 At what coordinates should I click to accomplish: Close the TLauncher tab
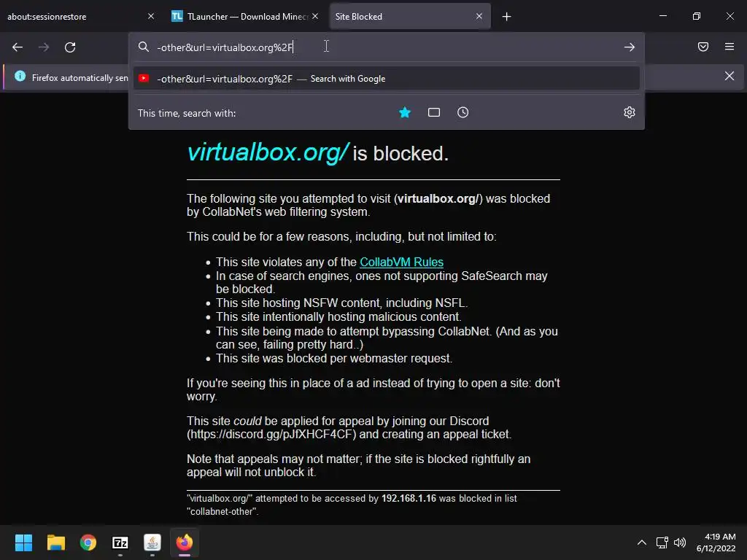(x=315, y=16)
